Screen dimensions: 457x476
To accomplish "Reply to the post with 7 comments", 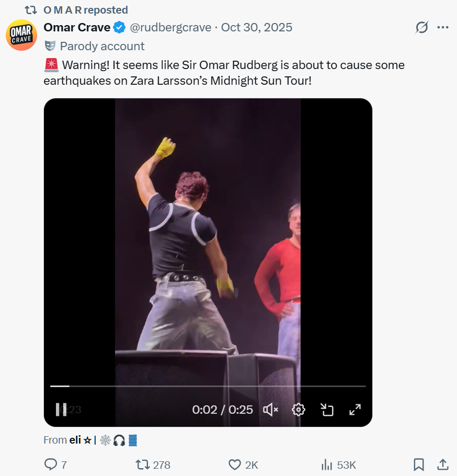I will [x=51, y=464].
